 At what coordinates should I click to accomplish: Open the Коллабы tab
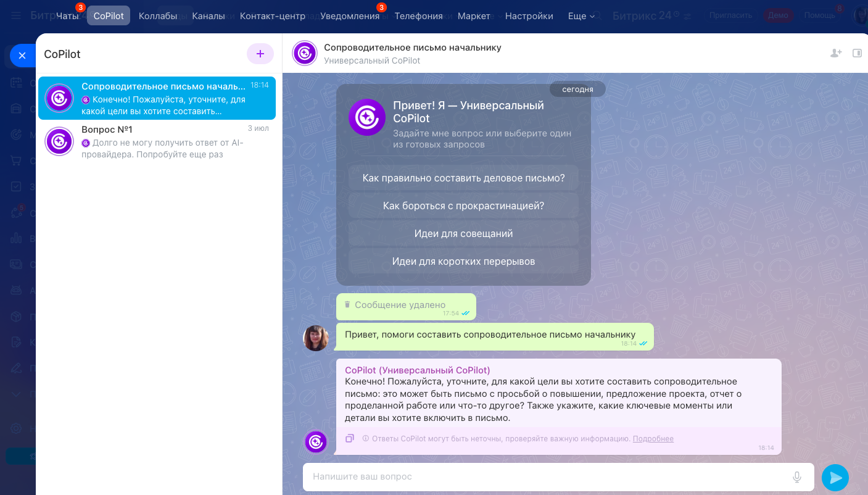pyautogui.click(x=158, y=16)
